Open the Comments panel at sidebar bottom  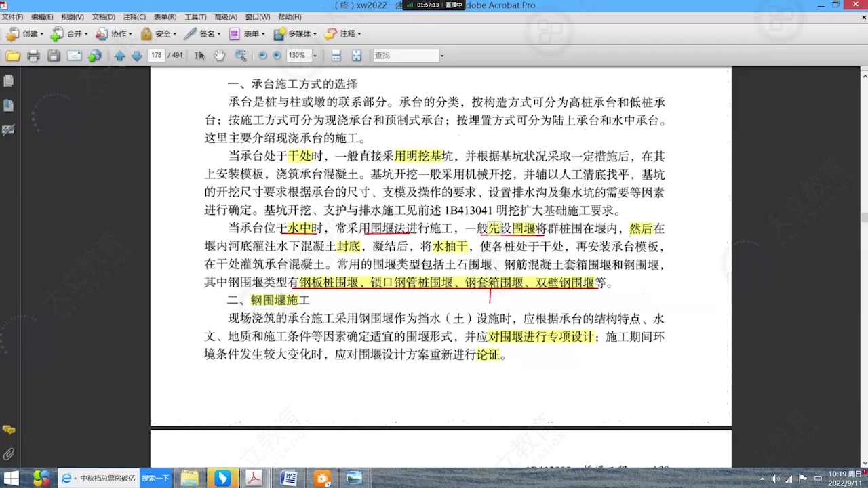pyautogui.click(x=9, y=430)
